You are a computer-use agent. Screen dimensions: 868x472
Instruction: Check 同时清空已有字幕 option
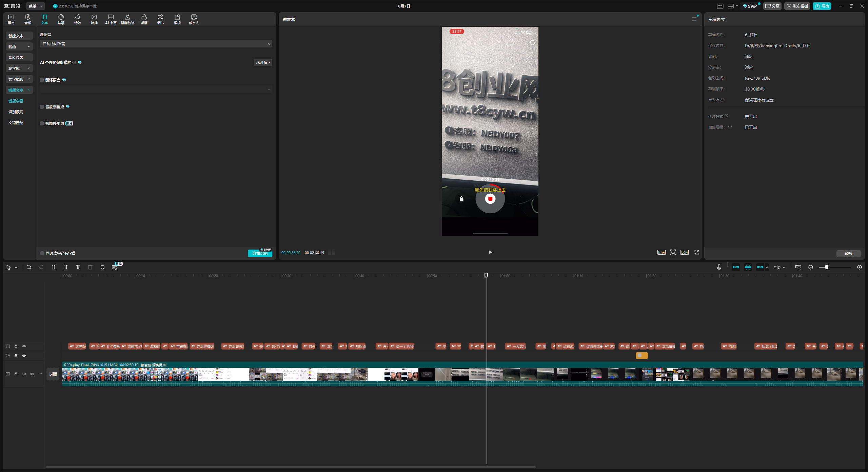[42, 253]
